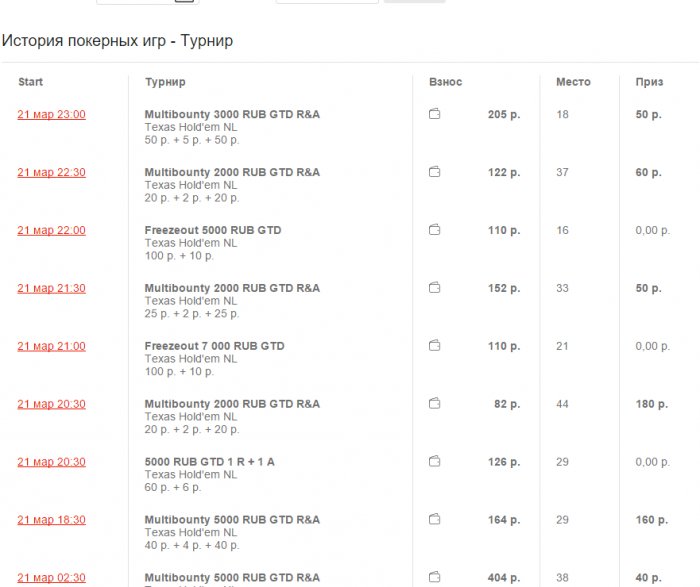Screen dimensions: 700x587
Task: Follow the 21 мар 21:00 date link
Action: pyautogui.click(x=51, y=347)
